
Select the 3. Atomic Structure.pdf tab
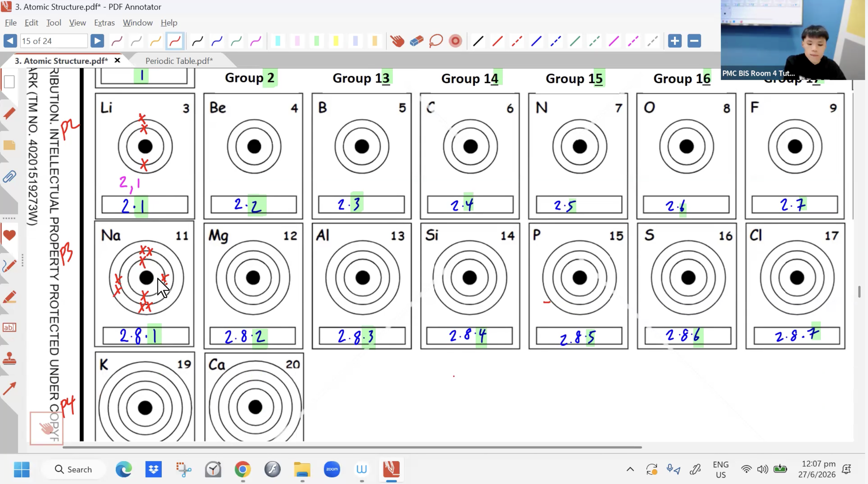(x=61, y=61)
